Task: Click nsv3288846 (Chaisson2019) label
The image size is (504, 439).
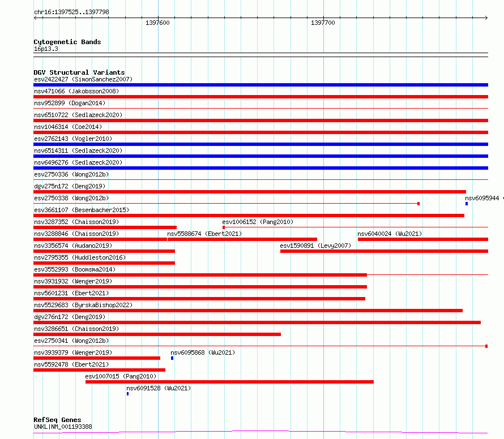Action: coord(76,234)
